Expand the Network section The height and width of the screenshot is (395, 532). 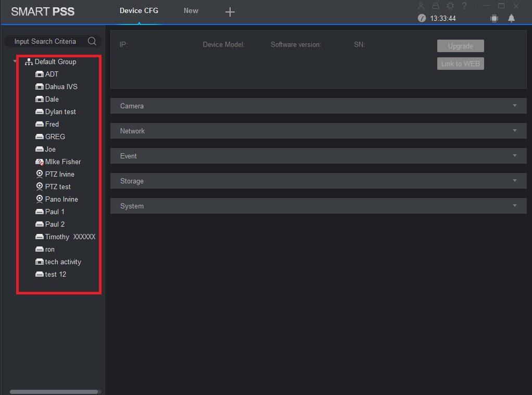point(318,131)
